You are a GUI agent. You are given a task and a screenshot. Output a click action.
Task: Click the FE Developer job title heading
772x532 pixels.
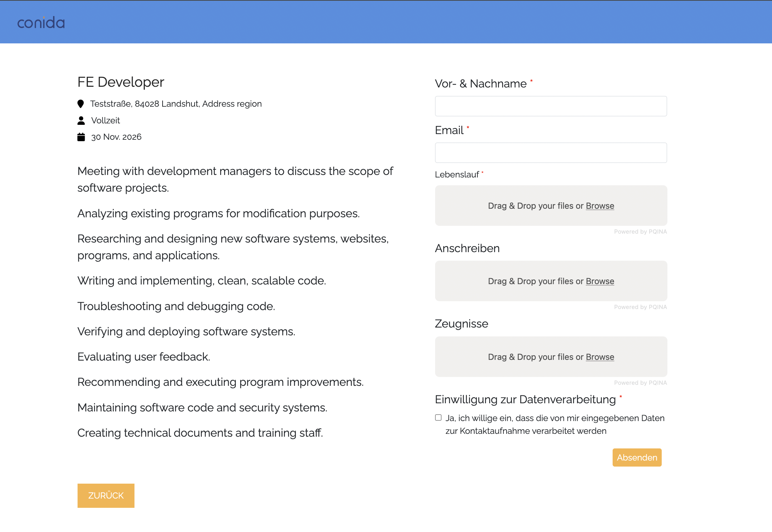coord(121,82)
